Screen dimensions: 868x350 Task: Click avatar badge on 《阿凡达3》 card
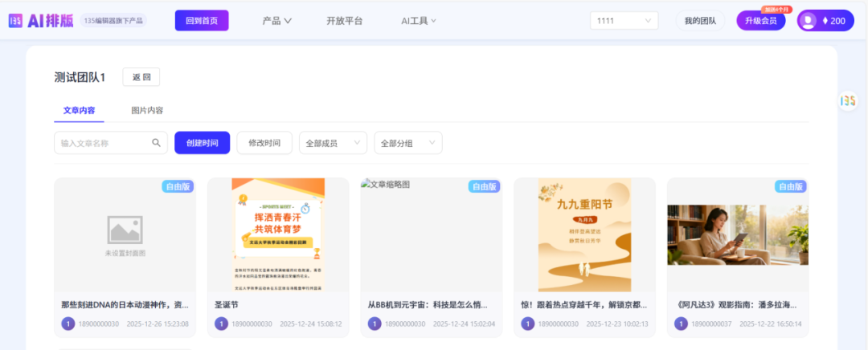tap(681, 324)
